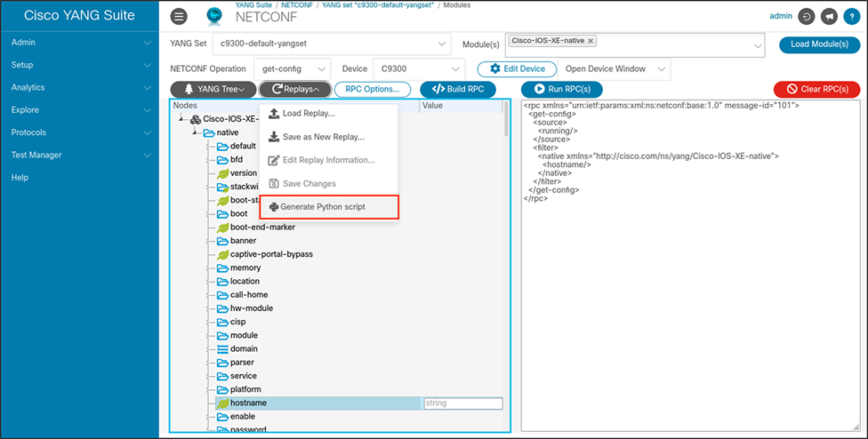Open the help question mark icon
The image size is (868, 439).
click(851, 17)
